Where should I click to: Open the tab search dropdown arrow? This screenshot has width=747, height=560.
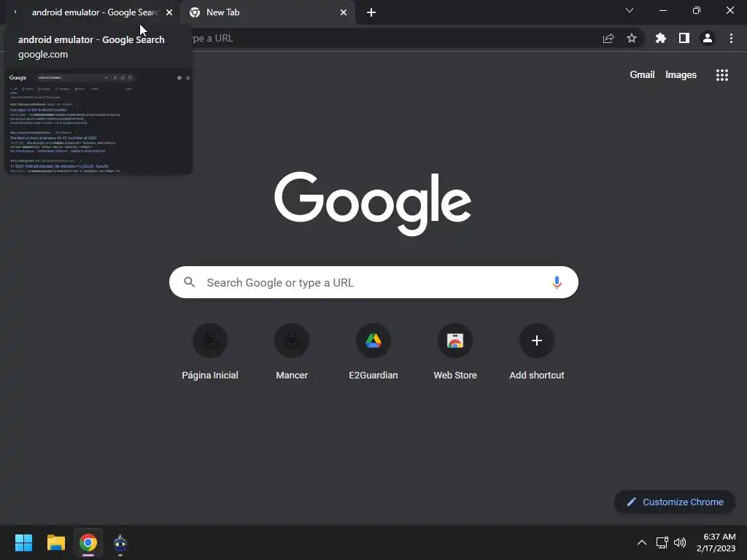(630, 10)
